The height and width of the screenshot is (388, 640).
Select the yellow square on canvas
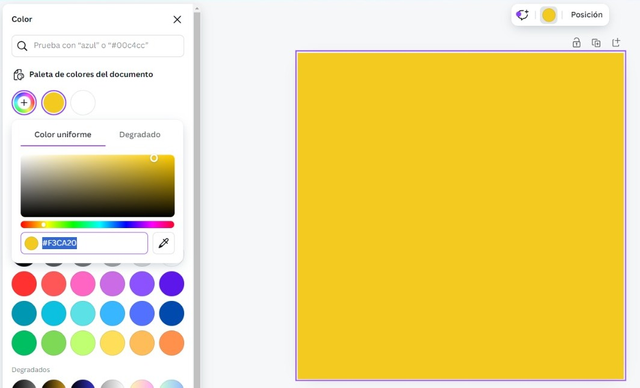461,216
